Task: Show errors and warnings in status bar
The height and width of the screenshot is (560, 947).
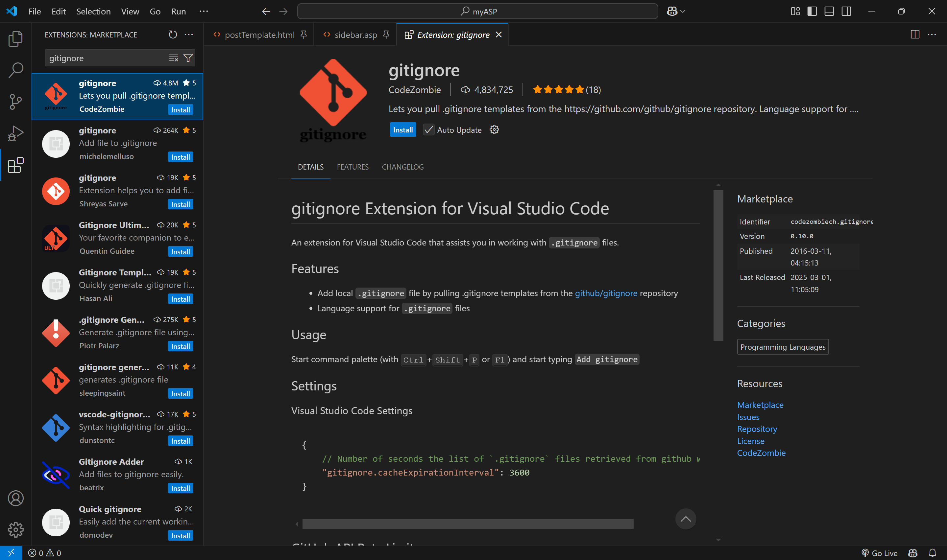Action: tap(44, 553)
